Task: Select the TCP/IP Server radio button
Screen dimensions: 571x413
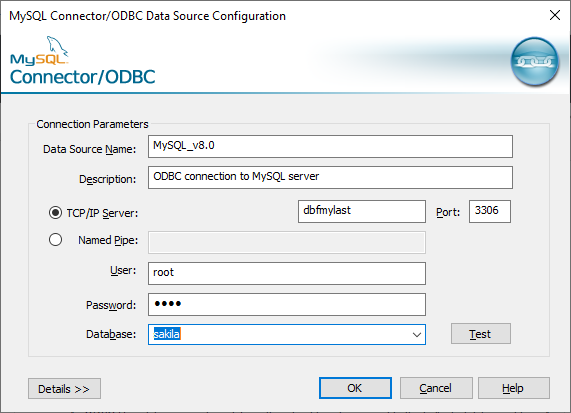Action: point(55,212)
